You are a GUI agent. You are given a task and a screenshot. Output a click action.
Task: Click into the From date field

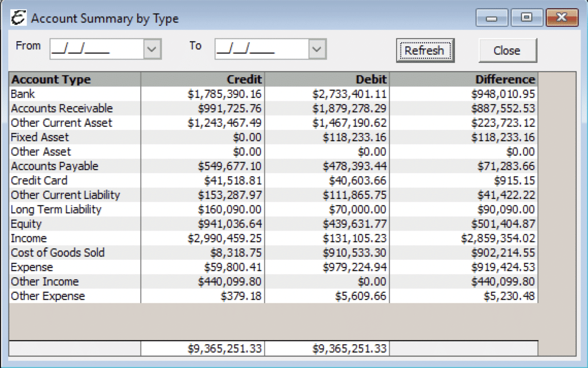95,49
